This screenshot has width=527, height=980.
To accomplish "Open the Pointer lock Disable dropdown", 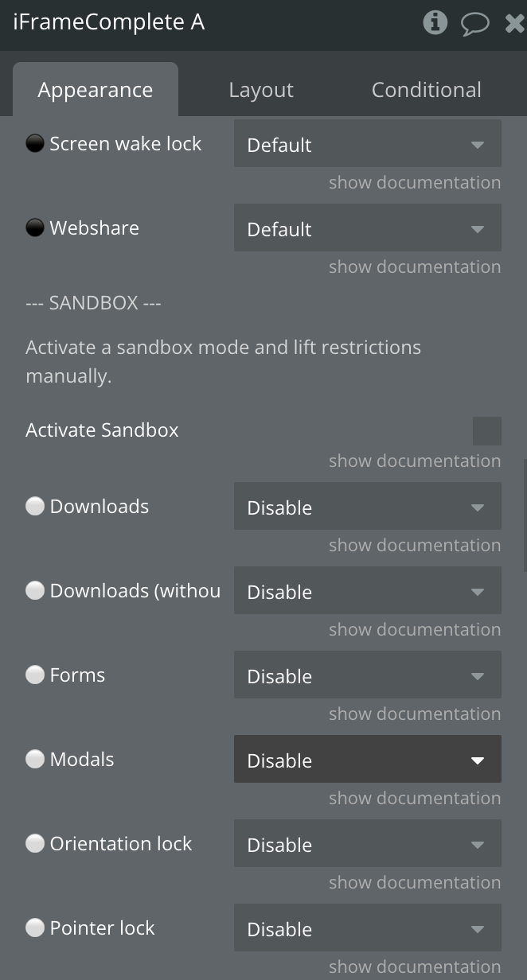I will point(368,928).
